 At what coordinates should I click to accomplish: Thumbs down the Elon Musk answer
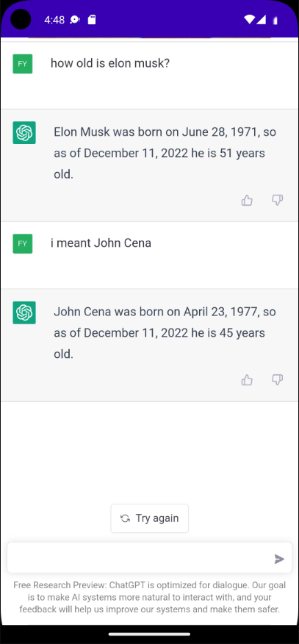(x=278, y=200)
